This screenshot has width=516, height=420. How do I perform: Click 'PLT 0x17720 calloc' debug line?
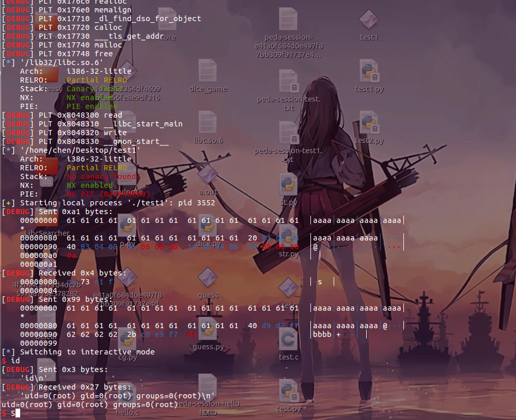click(x=62, y=27)
